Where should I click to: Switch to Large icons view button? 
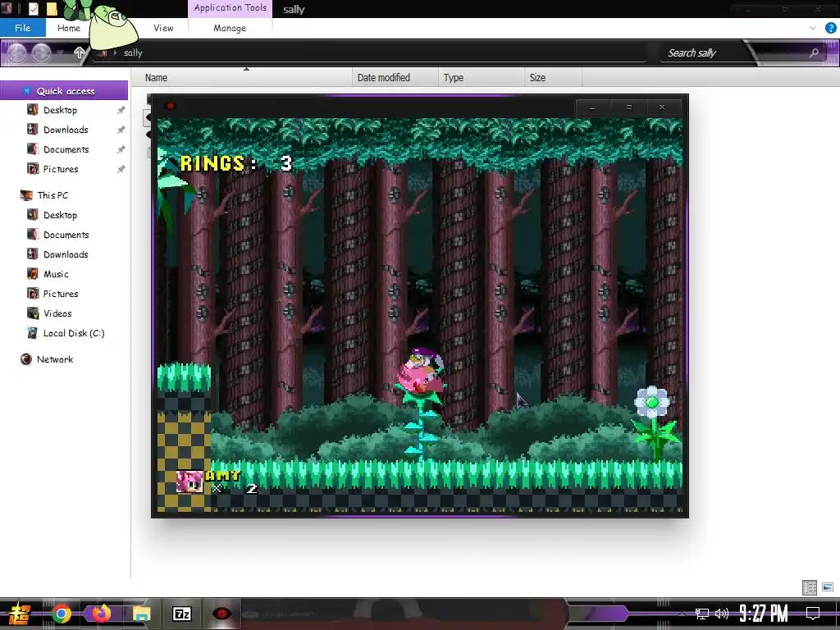click(827, 587)
